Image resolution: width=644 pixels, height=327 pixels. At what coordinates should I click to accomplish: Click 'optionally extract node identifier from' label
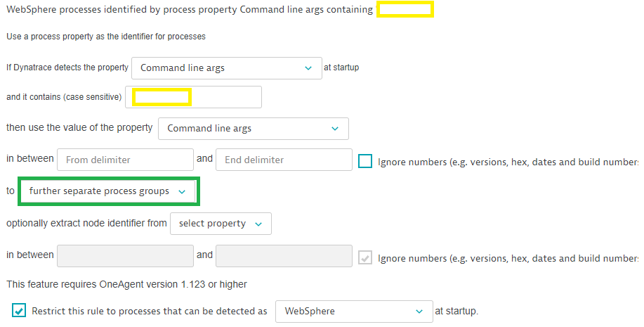86,223
